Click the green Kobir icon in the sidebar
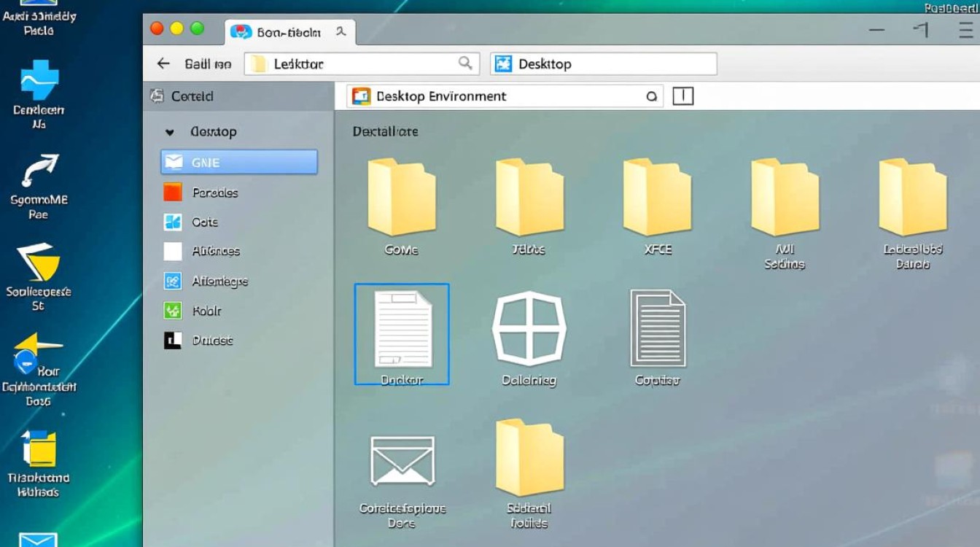This screenshot has width=980, height=547. tap(173, 311)
